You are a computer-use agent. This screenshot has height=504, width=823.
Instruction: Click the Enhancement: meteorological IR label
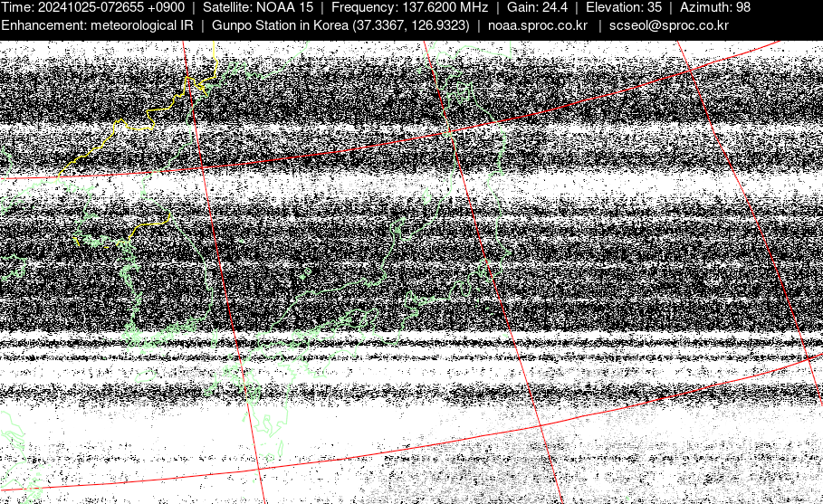click(97, 25)
